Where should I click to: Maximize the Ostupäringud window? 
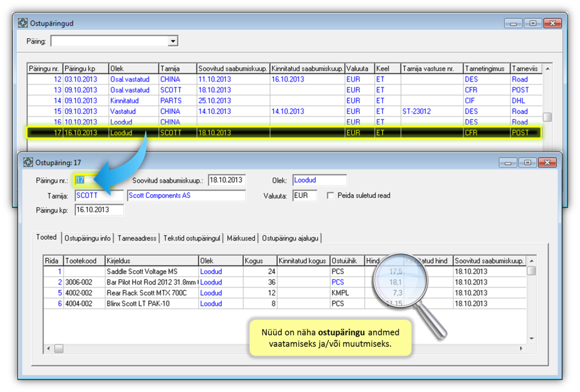533,23
